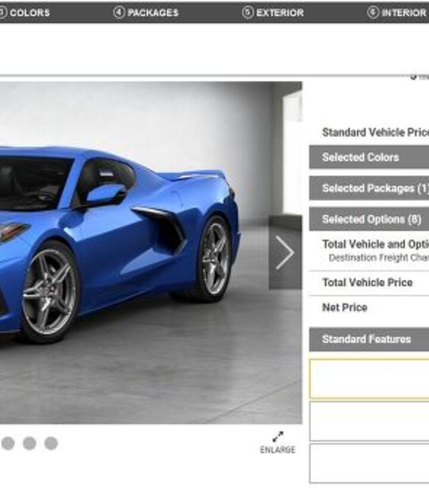Select the last image pagination dot
429x504 pixels.
click(51, 443)
